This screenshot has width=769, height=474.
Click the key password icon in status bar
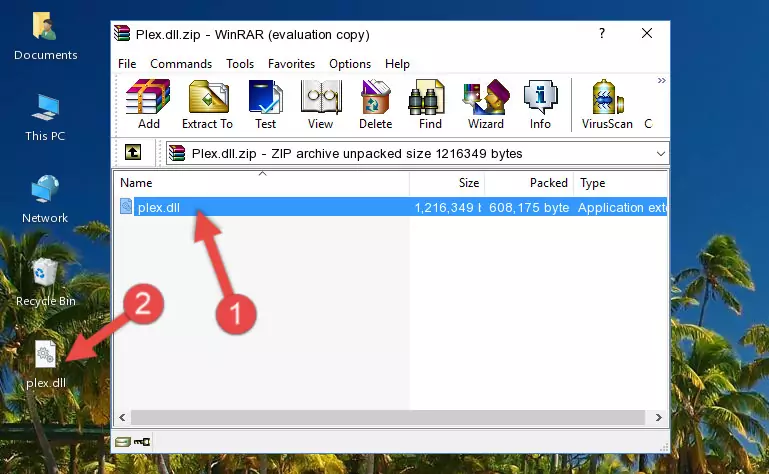tap(142, 442)
